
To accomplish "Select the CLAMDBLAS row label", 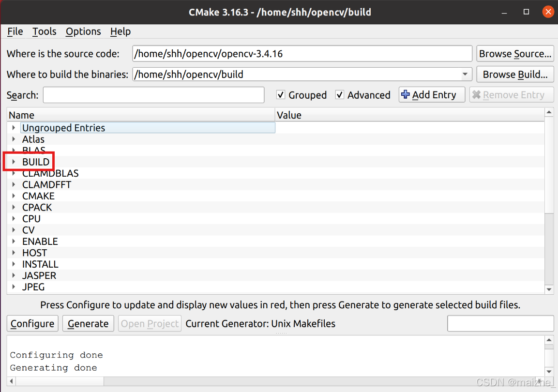I will click(x=50, y=173).
